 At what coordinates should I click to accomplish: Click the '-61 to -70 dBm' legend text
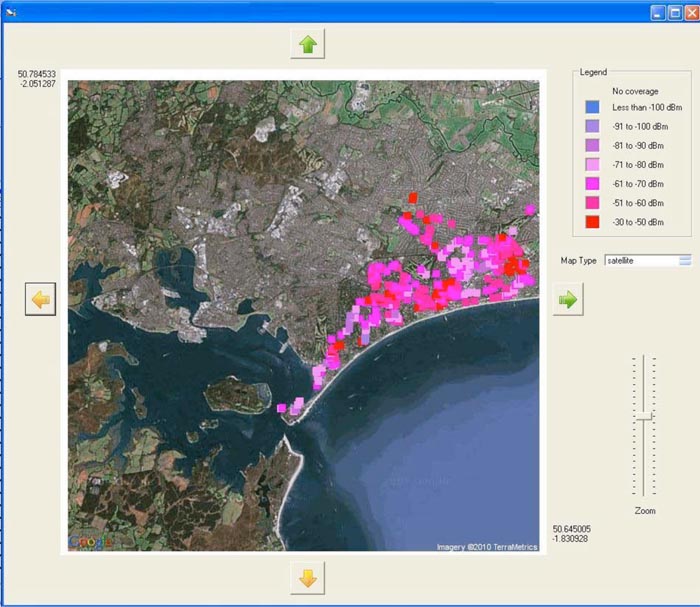[x=638, y=184]
